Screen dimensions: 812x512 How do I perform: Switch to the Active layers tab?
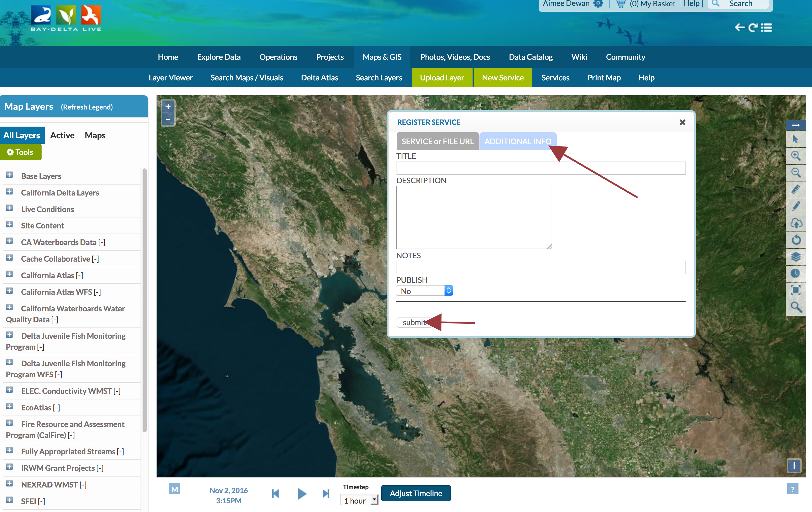pos(62,135)
